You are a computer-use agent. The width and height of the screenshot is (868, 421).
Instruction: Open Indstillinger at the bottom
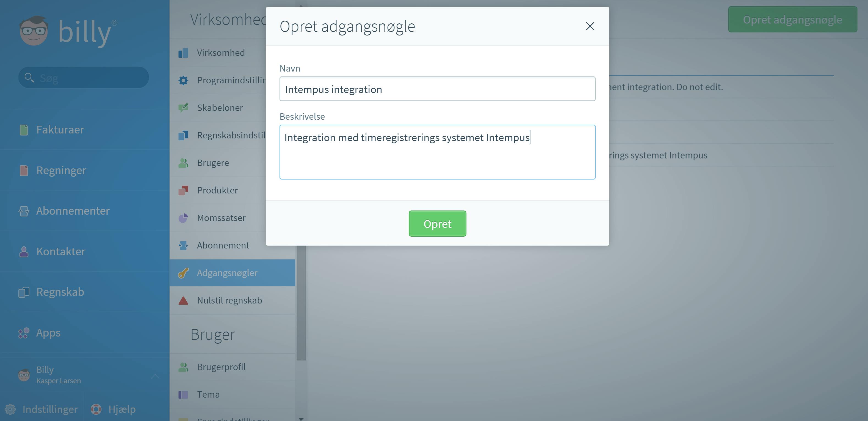(42, 409)
